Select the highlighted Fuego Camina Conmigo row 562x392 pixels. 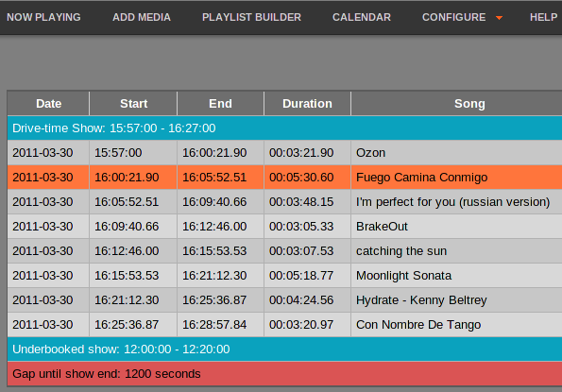[x=284, y=177]
